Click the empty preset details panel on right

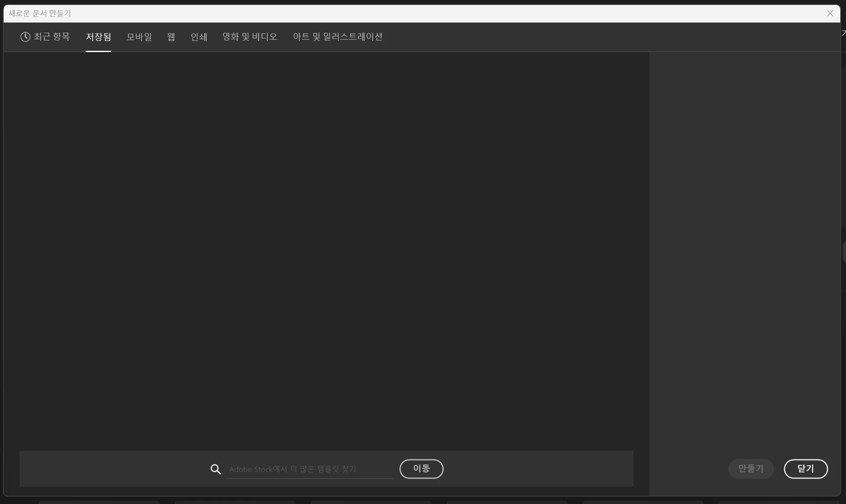point(745,246)
